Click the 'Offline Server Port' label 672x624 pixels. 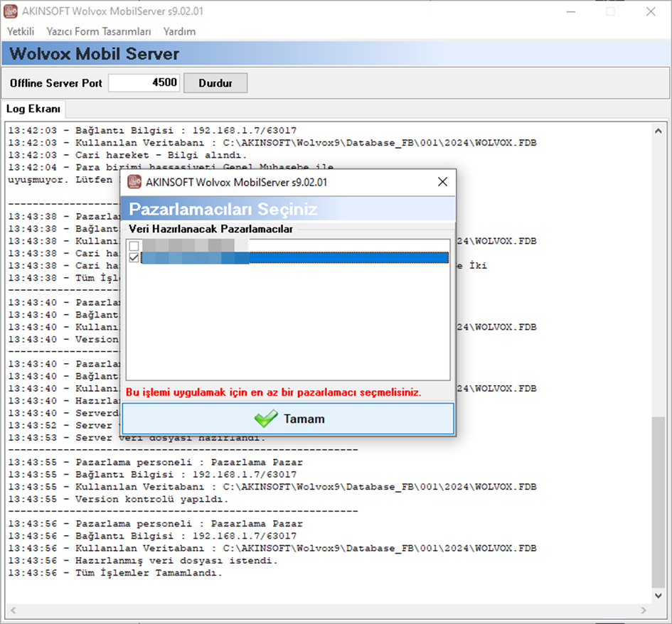pyautogui.click(x=56, y=83)
